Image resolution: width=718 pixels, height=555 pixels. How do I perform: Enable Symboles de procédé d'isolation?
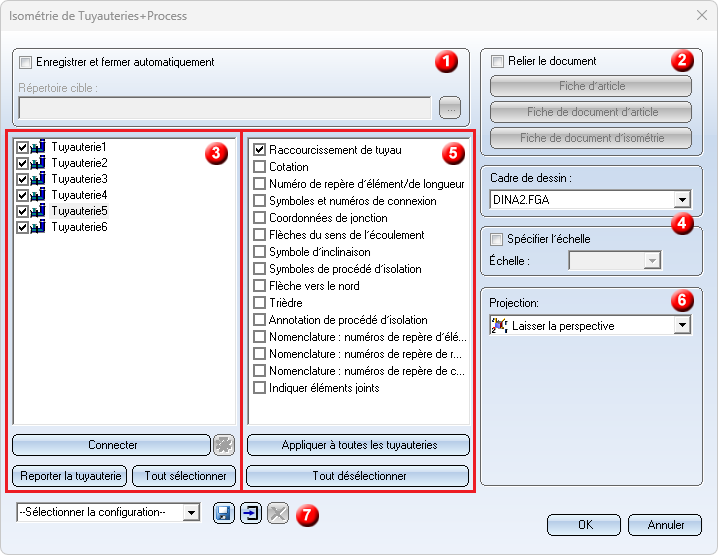click(x=260, y=268)
